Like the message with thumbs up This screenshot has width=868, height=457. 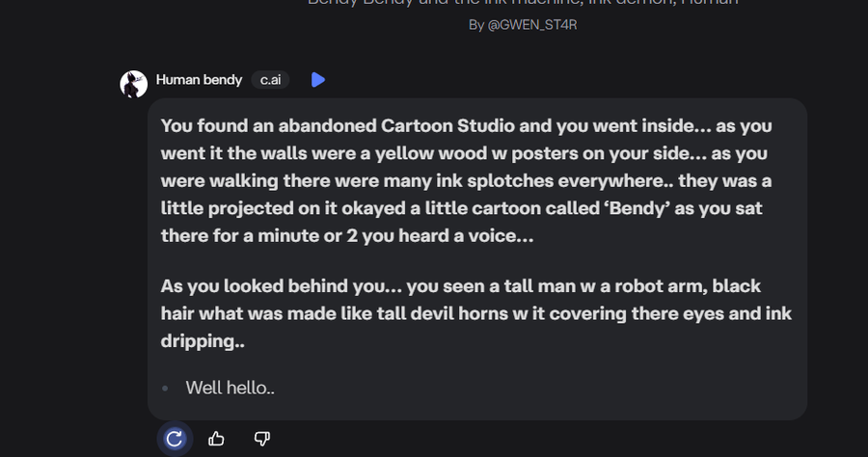216,439
